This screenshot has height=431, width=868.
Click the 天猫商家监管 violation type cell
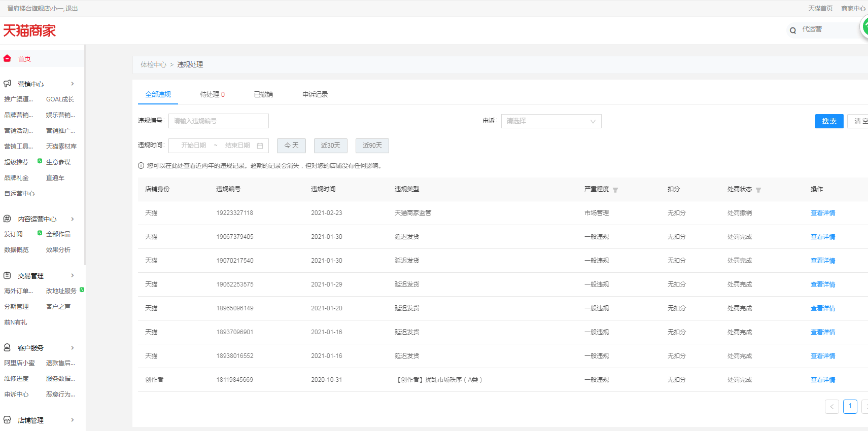click(413, 213)
